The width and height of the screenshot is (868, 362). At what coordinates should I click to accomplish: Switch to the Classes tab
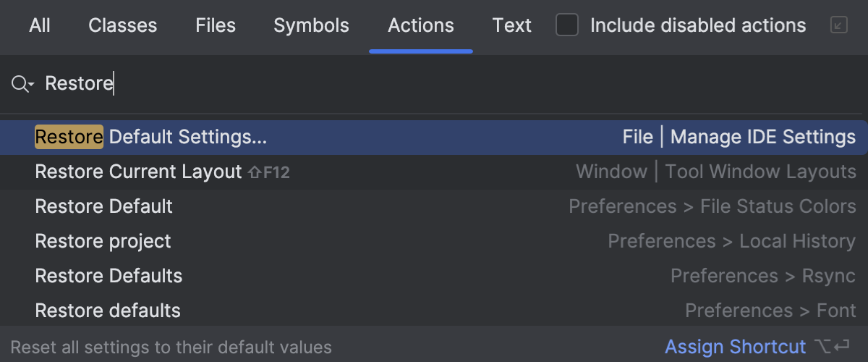pos(122,26)
